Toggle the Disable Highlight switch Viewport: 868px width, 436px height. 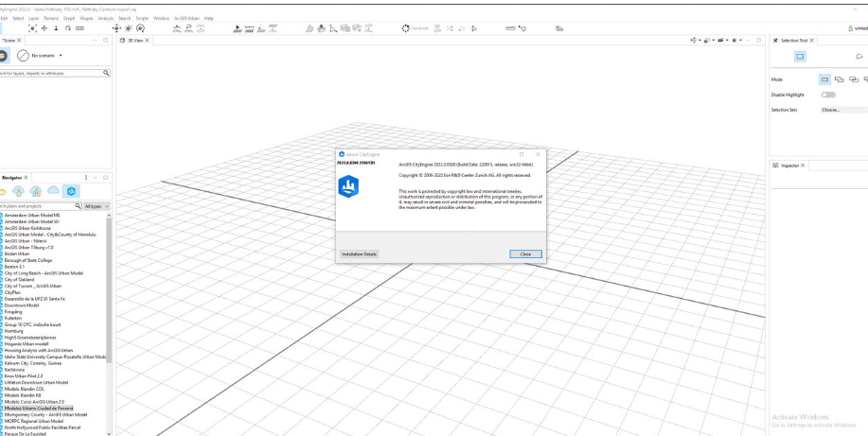828,95
